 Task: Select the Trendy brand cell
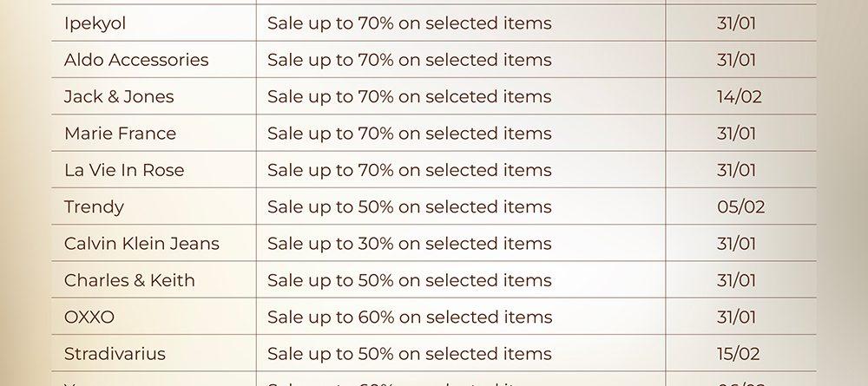94,207
